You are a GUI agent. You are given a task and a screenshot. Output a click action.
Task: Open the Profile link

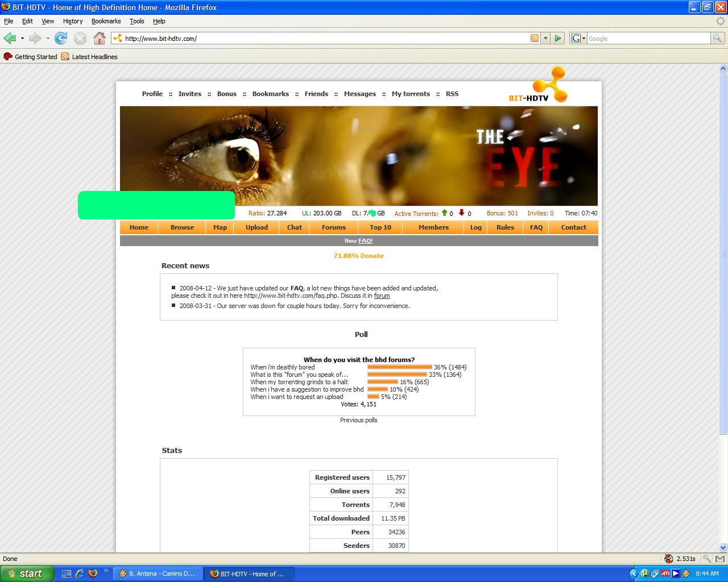[x=152, y=94]
